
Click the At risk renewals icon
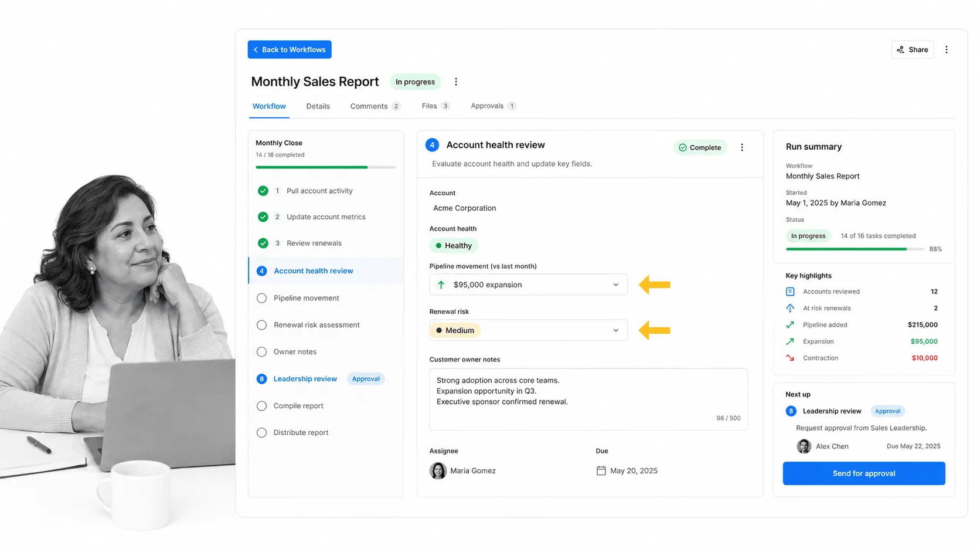pyautogui.click(x=790, y=308)
